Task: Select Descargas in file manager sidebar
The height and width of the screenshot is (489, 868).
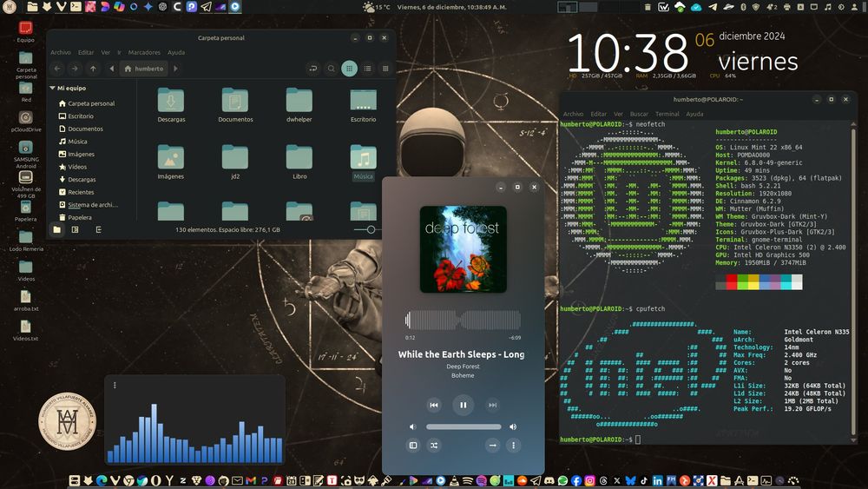Action: pos(77,180)
